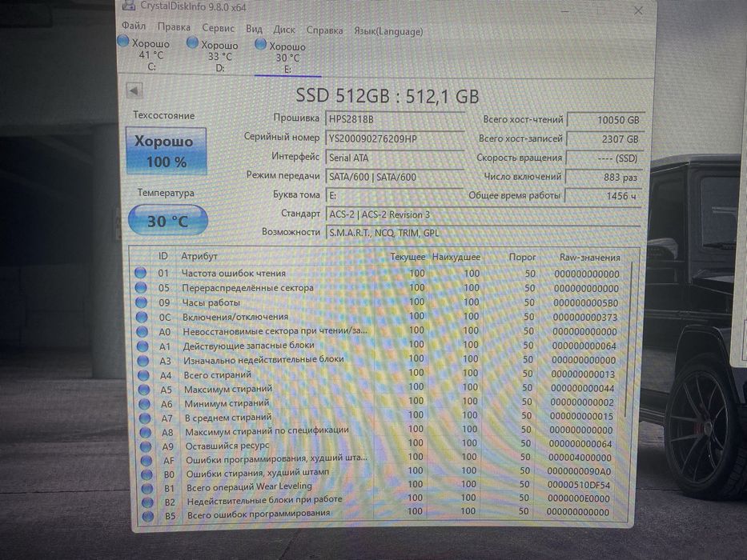Click the Скорость вращения label button
The width and height of the screenshot is (747, 560).
pyautogui.click(x=519, y=158)
